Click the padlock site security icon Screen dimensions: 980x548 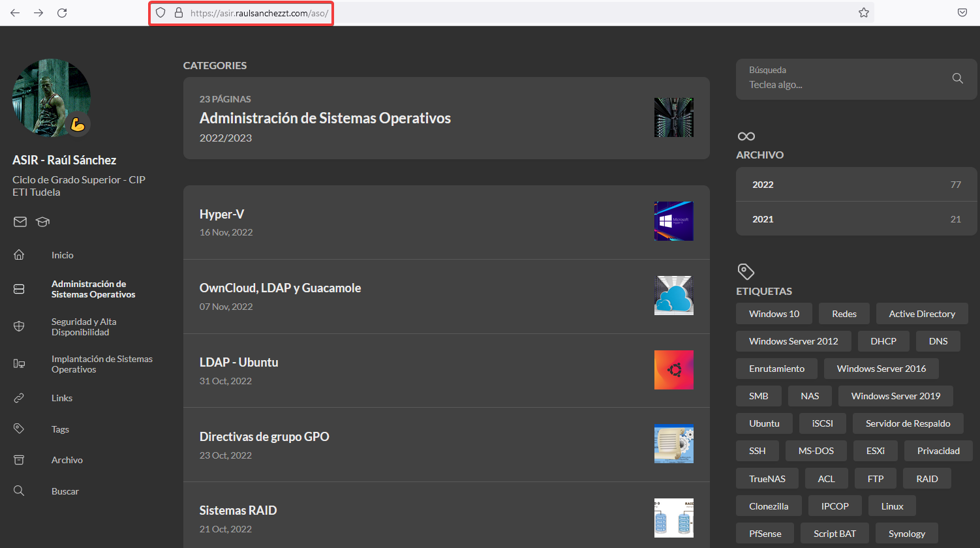pos(178,12)
